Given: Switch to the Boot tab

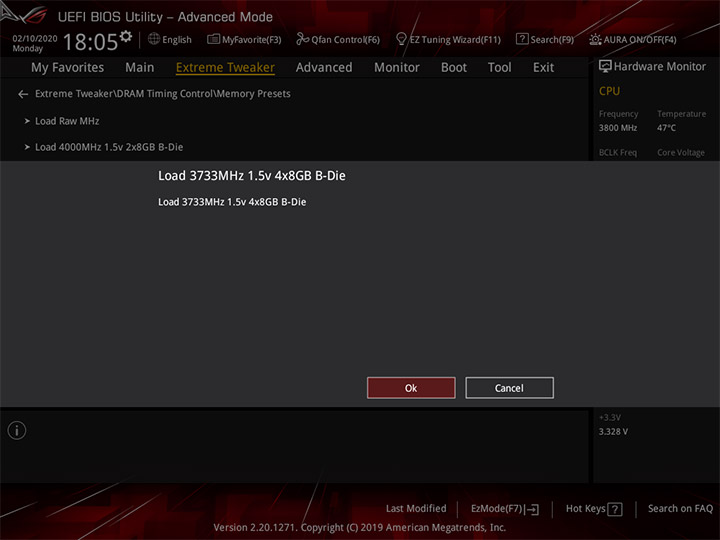Looking at the screenshot, I should 454,68.
